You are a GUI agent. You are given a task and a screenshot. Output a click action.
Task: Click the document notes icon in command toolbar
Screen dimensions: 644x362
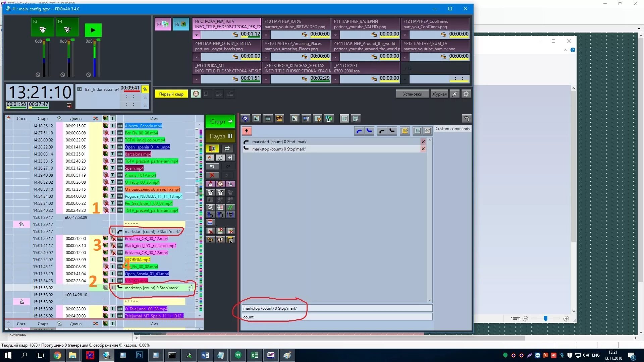pyautogui.click(x=356, y=118)
